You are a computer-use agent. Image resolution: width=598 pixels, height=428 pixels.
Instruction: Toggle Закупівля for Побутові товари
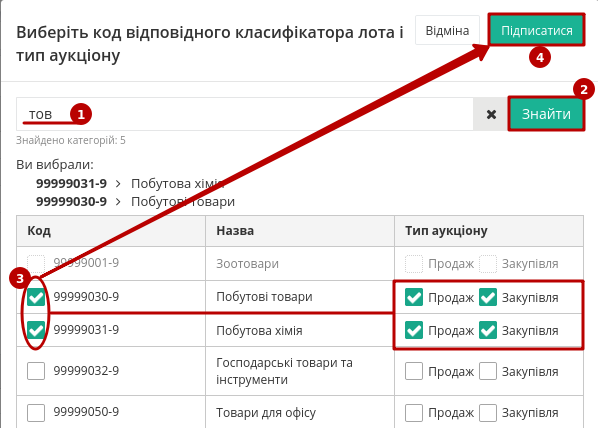(x=488, y=297)
